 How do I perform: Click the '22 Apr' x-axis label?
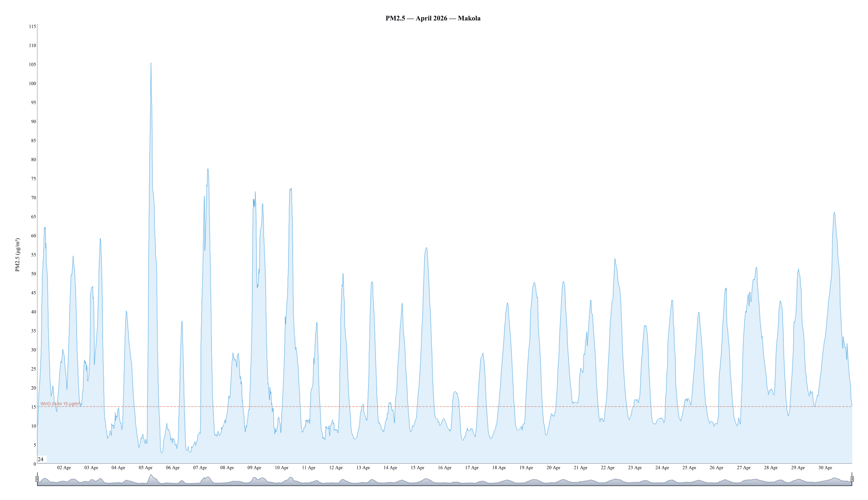(608, 468)
